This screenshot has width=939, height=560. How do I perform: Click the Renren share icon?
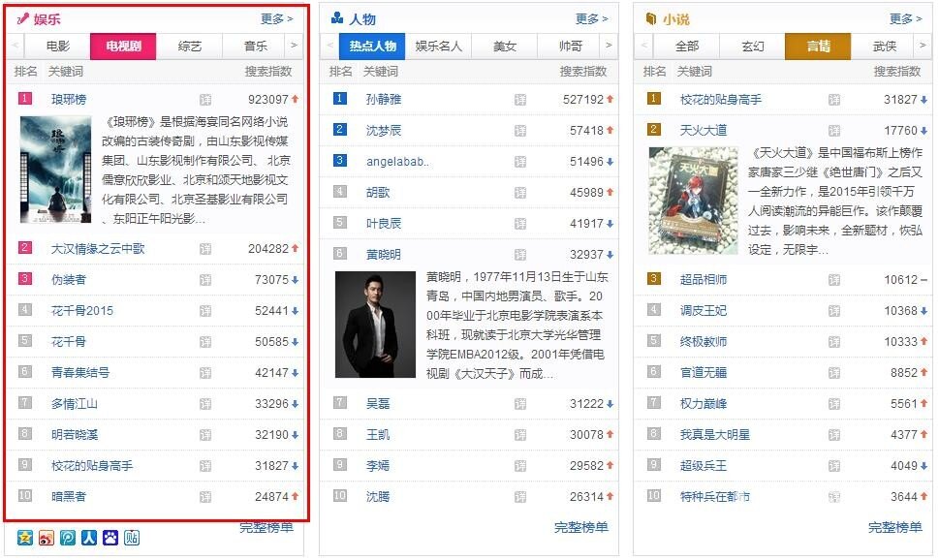point(89,538)
